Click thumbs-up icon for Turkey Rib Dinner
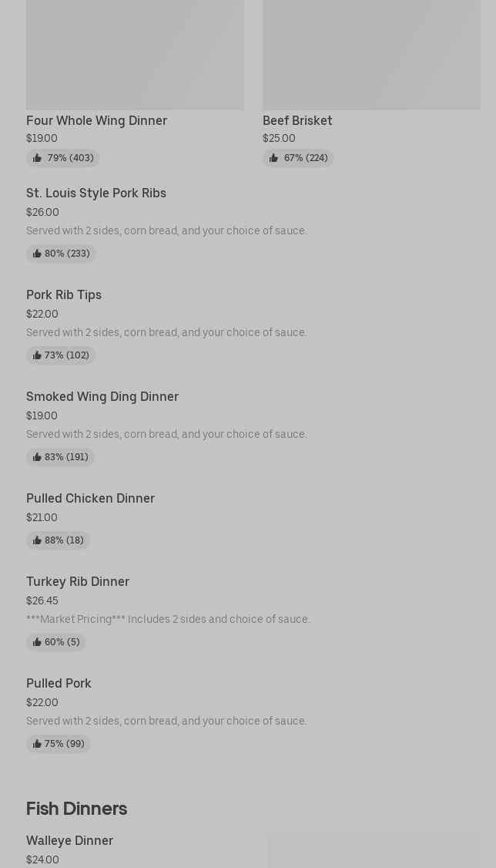Screen dimensions: 496x868 click(x=37, y=642)
